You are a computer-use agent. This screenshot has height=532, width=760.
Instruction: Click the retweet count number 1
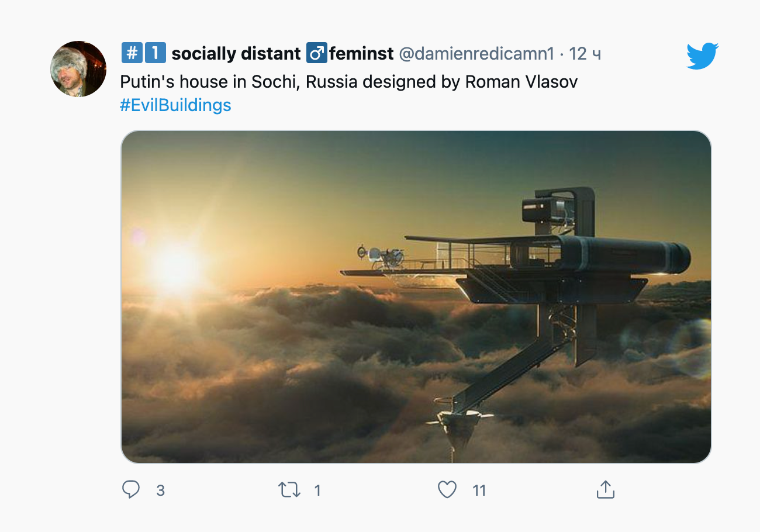[317, 490]
